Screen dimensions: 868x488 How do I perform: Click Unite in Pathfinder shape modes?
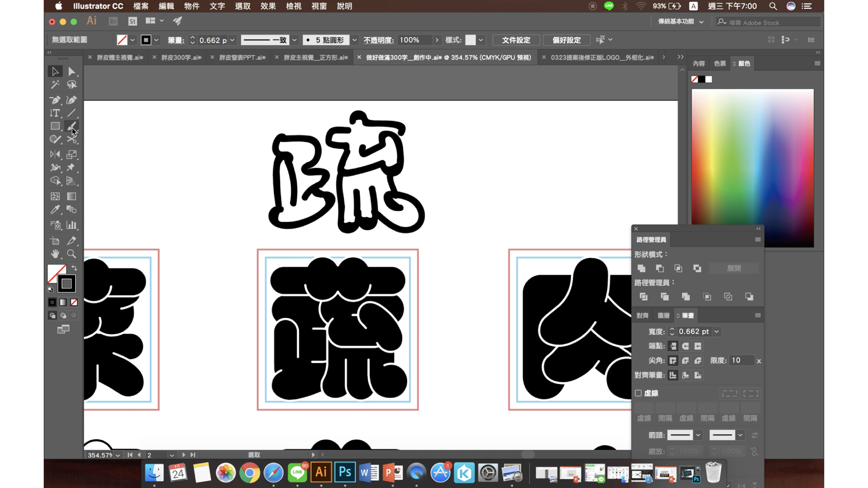tap(642, 268)
